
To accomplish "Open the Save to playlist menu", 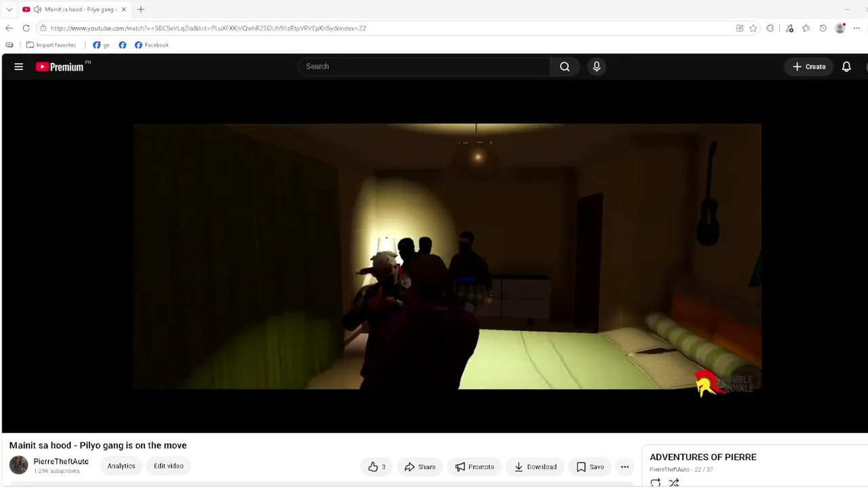I will coord(590,466).
